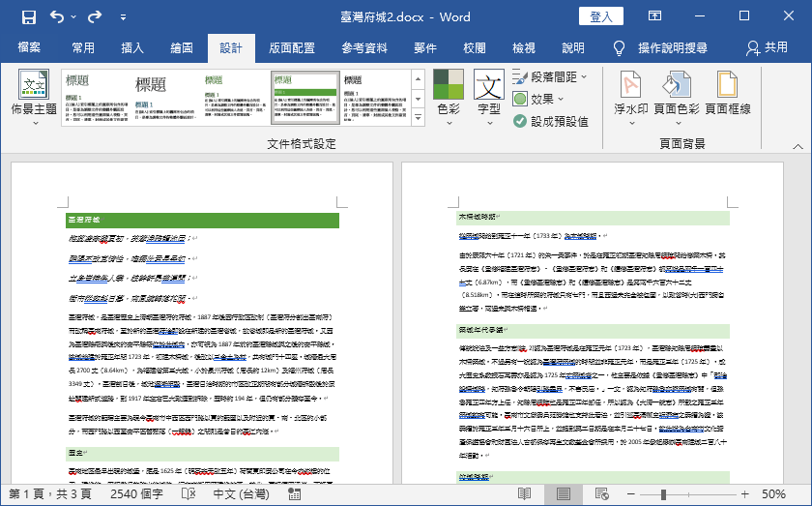Switch to the 繪圖 tab
The image size is (812, 506).
click(x=182, y=47)
